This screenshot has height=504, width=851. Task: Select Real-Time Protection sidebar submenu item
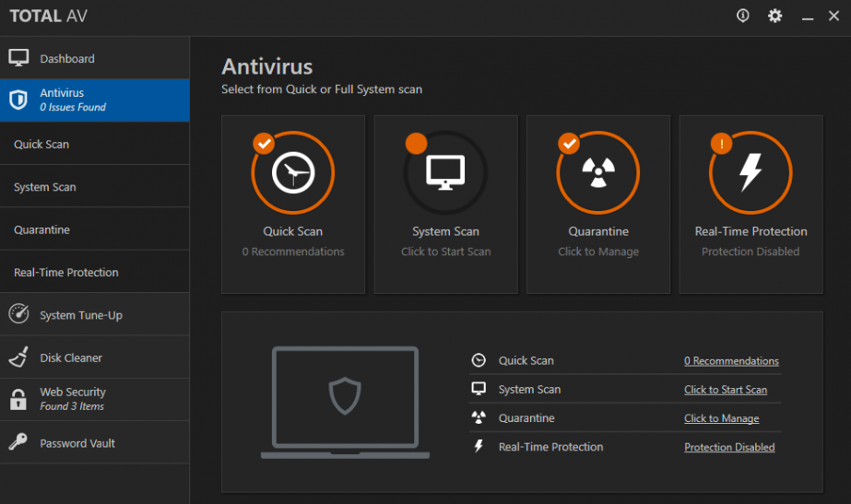(x=66, y=273)
